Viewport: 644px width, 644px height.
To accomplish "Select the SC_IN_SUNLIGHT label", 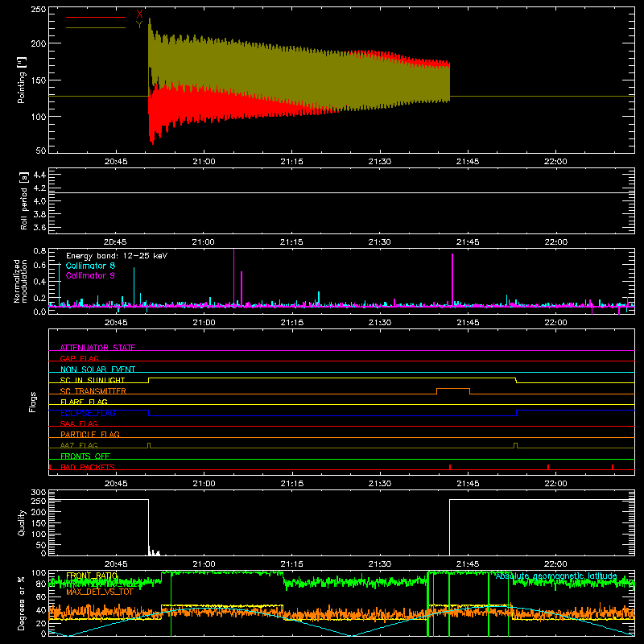I will point(93,380).
